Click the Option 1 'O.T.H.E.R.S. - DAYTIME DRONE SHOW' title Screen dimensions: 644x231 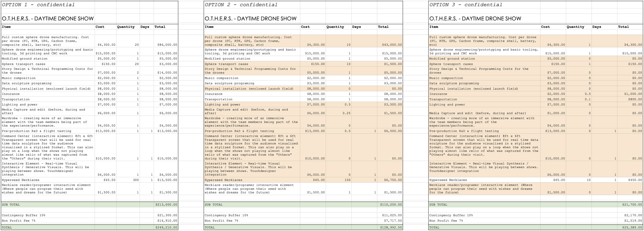[x=48, y=19]
